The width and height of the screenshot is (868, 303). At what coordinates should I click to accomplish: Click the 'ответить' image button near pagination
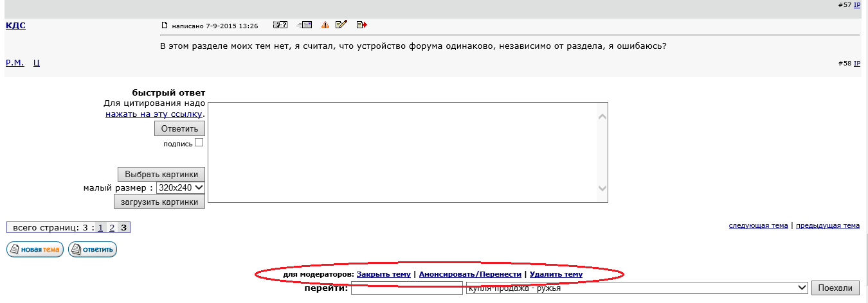pos(93,249)
